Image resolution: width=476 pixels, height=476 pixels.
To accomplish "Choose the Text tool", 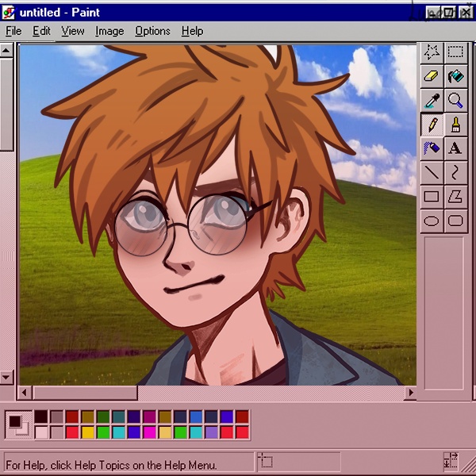I will [x=455, y=148].
